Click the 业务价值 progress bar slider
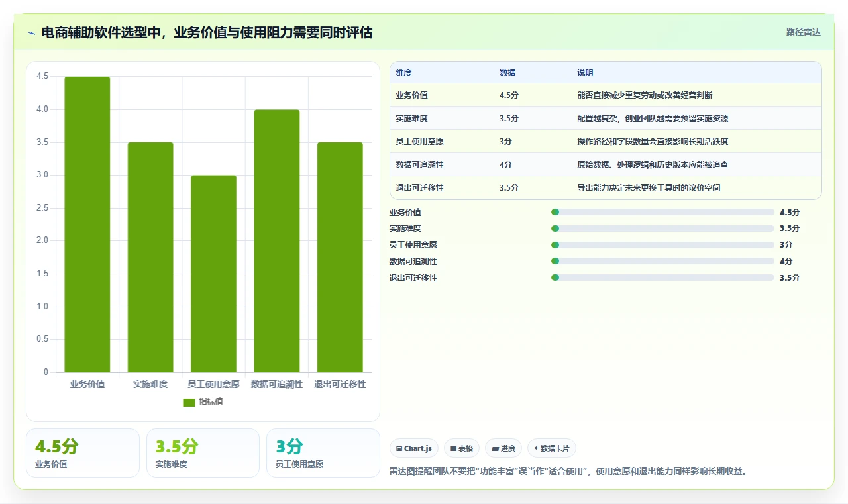The height and width of the screenshot is (504, 848). [662, 212]
